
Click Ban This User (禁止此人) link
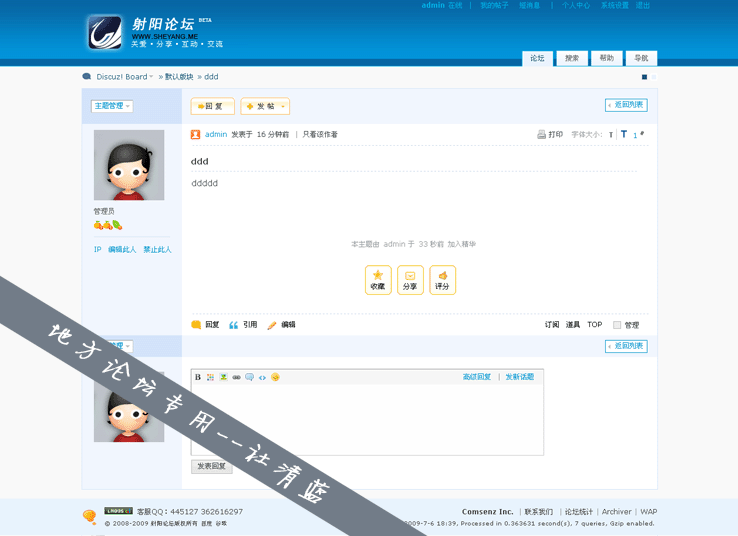(x=157, y=249)
